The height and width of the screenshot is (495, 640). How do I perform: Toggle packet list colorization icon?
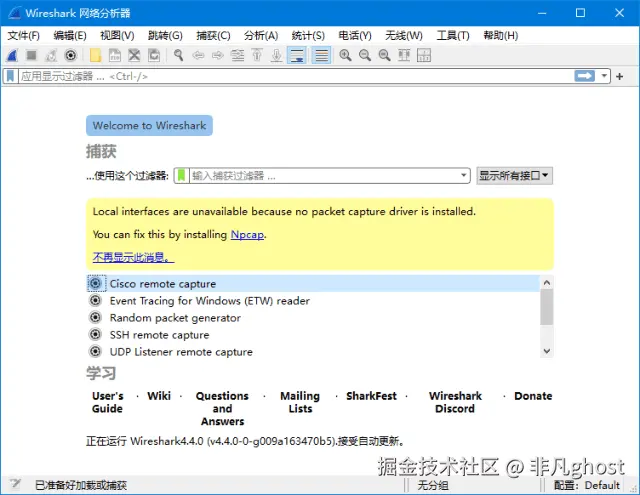point(321,55)
